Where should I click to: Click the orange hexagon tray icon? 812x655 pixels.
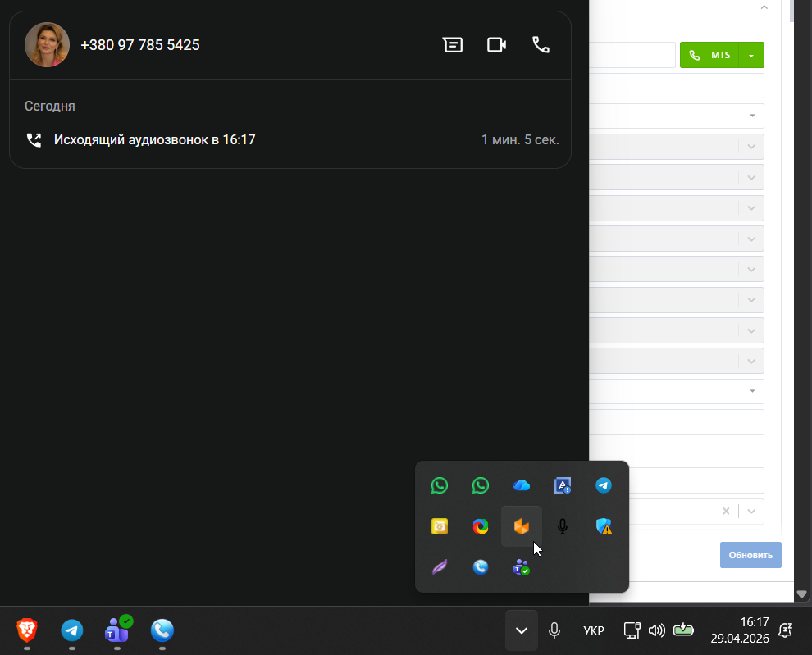coord(522,526)
